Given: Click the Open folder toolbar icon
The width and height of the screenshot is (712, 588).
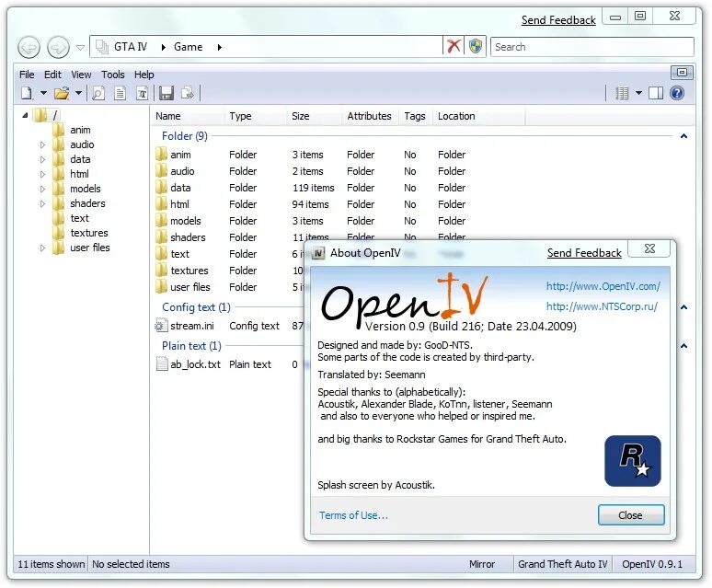Looking at the screenshot, I should (62, 94).
